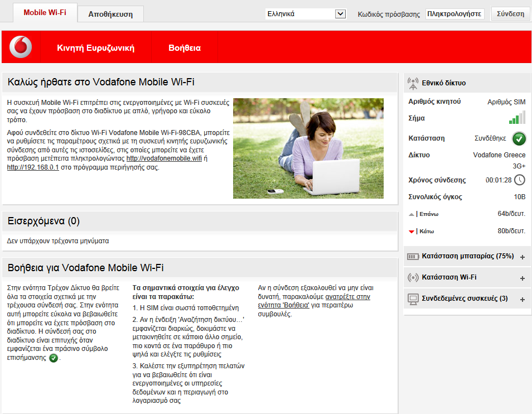Screen dimensions: 532x414
Task: Click the green checkmark in help text
Action: tap(54, 358)
